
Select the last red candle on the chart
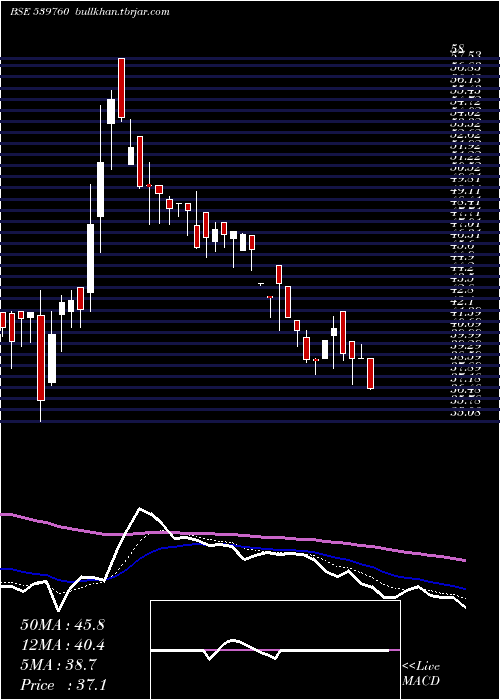click(x=370, y=373)
